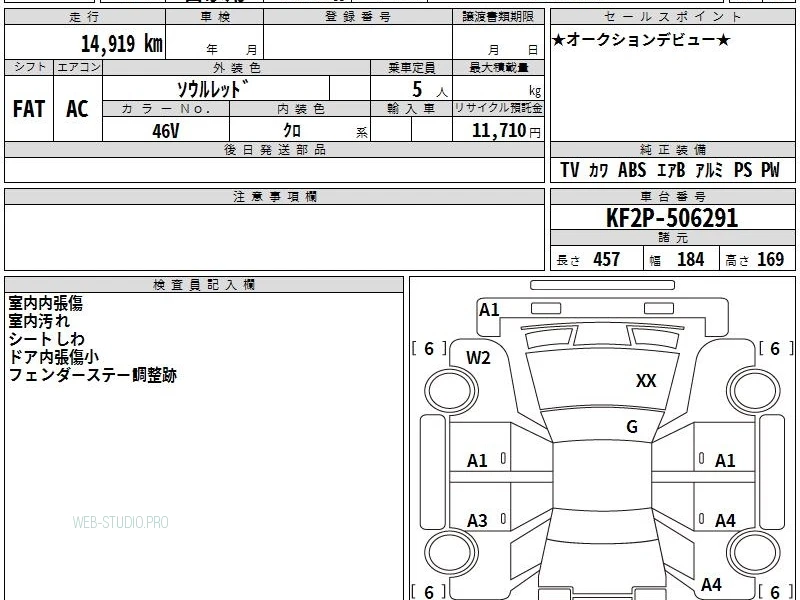The width and height of the screenshot is (800, 600).
Task: Click the セールスポイント header
Action: pyautogui.click(x=672, y=17)
